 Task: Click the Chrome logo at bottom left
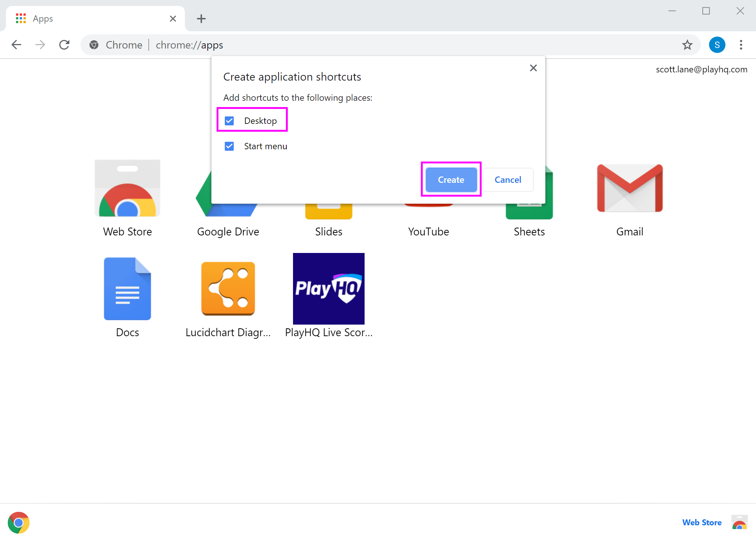click(19, 522)
